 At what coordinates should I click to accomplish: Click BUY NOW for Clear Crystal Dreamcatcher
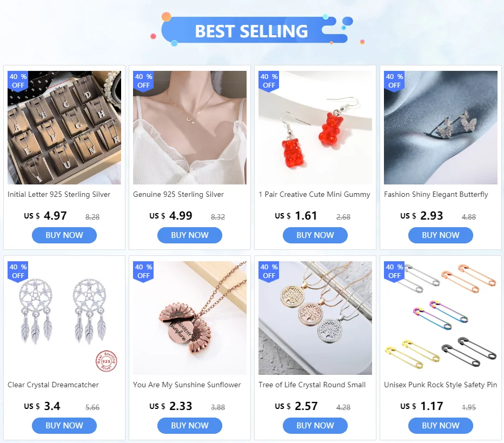64,425
